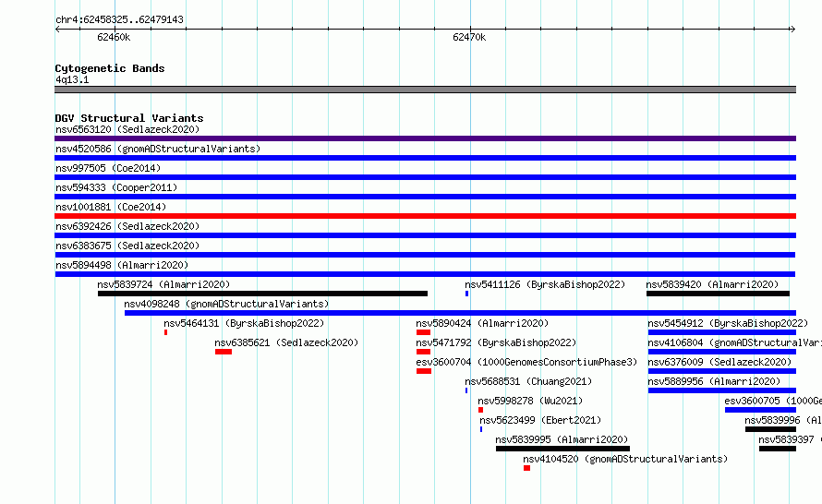Select nsv5688531 (Chuang2021) label
822x504 pixels.
point(528,381)
